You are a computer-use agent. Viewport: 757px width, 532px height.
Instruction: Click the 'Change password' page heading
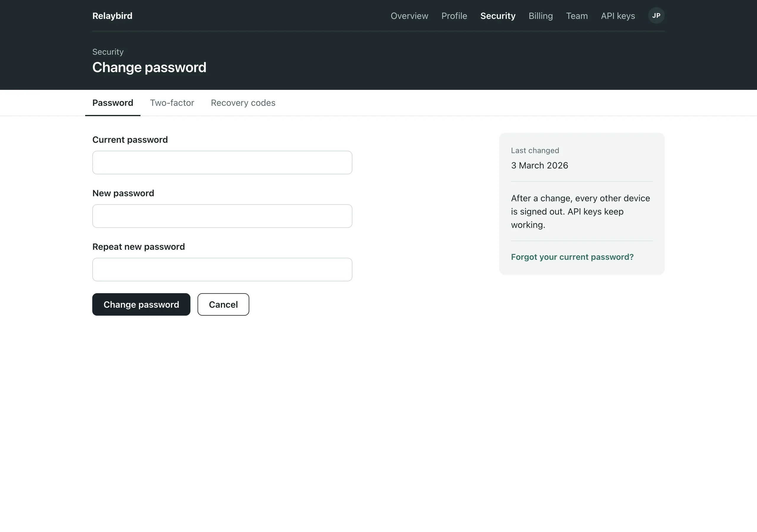pos(149,68)
